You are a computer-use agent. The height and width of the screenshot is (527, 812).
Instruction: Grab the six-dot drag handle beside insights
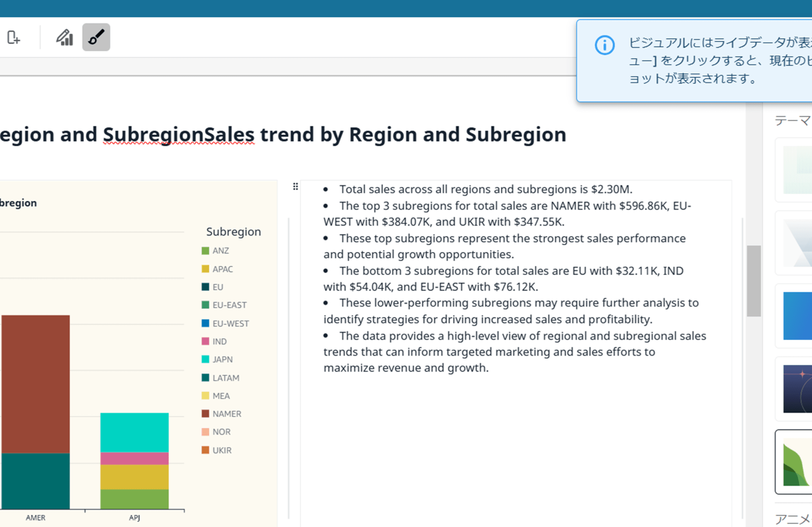click(x=296, y=187)
